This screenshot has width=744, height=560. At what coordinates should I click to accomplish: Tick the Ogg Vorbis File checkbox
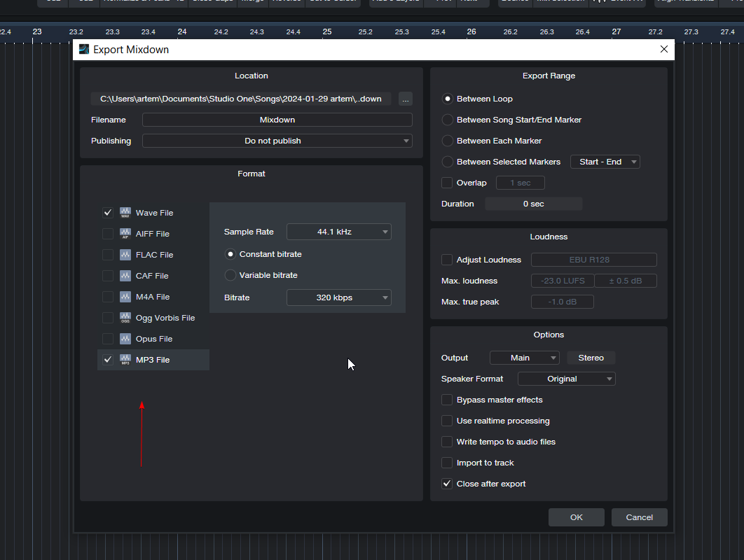[x=108, y=318]
